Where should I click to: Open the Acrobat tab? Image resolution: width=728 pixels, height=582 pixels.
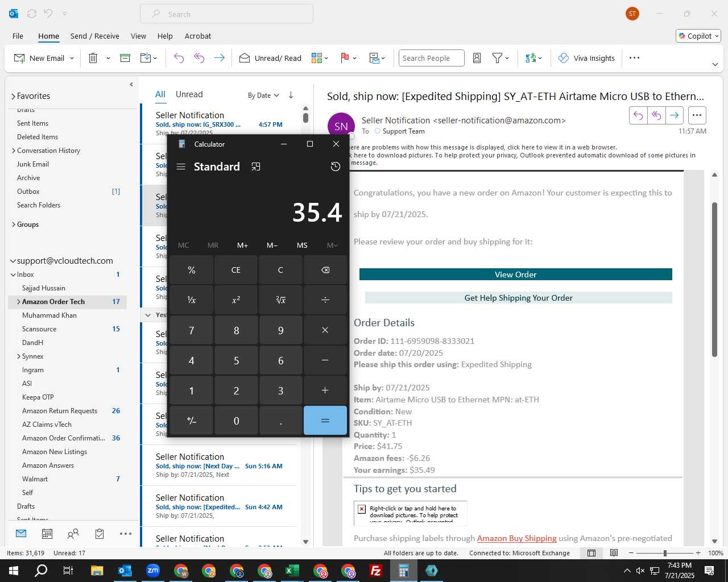pyautogui.click(x=198, y=36)
